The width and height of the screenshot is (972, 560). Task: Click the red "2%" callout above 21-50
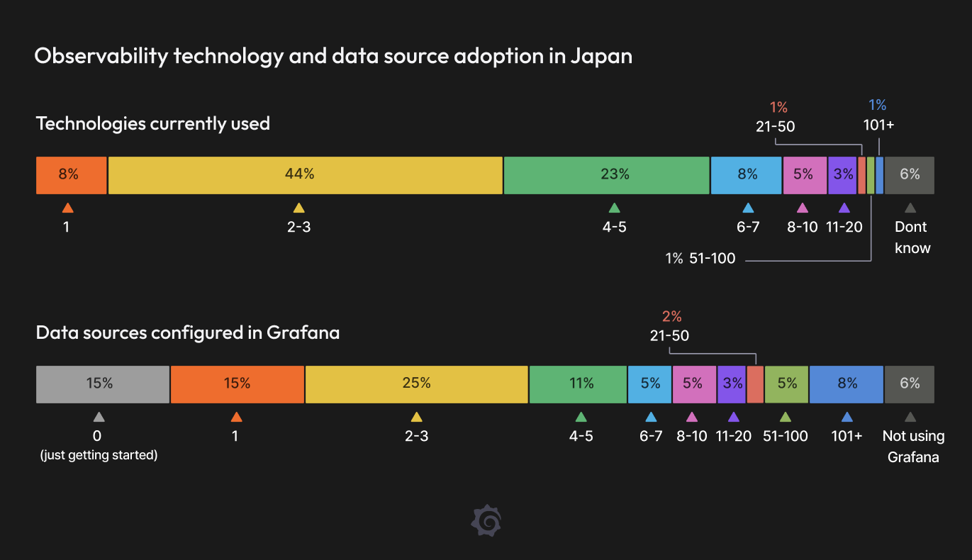(671, 316)
